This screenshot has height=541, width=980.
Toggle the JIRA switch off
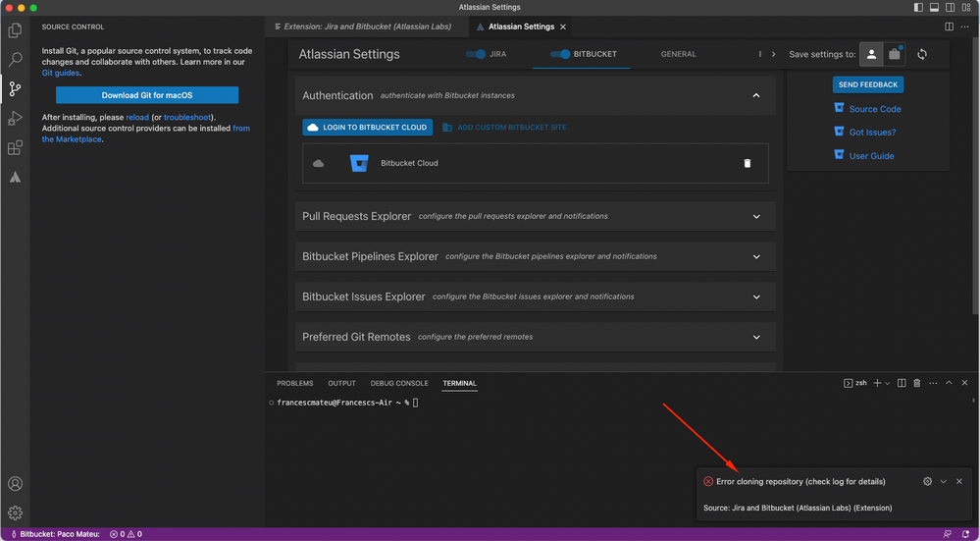476,54
